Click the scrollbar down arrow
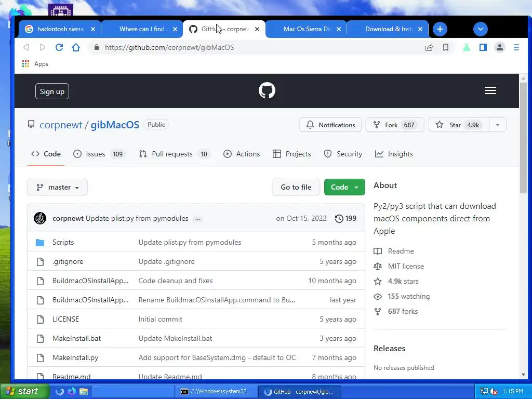 pos(523,375)
